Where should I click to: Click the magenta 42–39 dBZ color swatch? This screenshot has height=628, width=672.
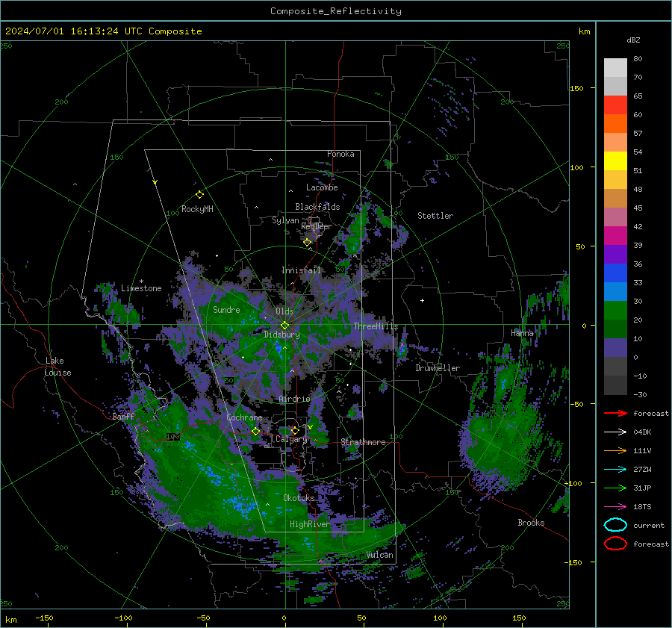[615, 236]
